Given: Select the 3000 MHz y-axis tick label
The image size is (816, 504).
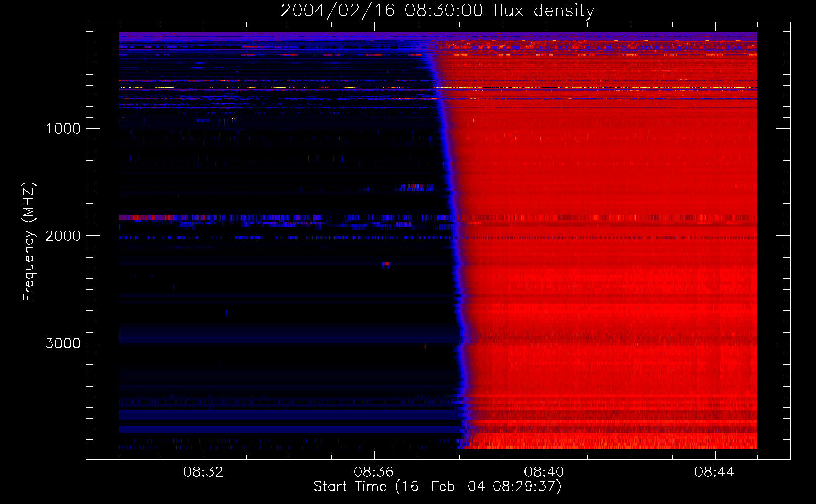Looking at the screenshot, I should click(x=63, y=343).
